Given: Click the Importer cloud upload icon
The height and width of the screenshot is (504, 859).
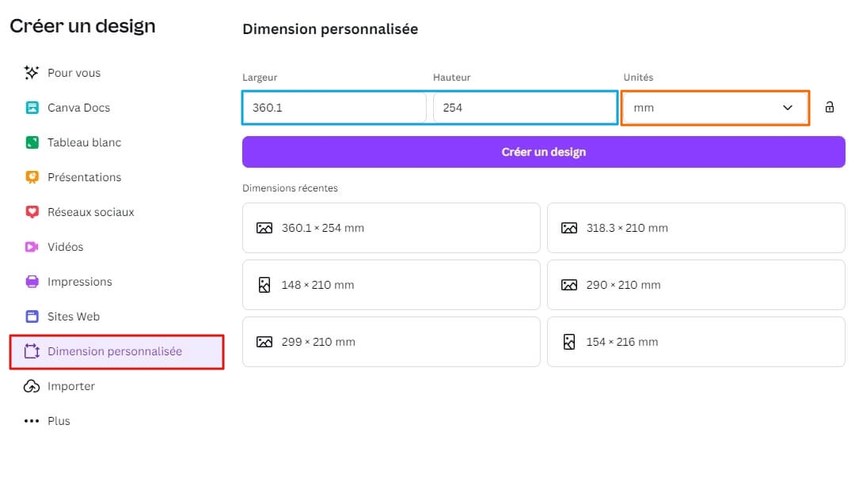Looking at the screenshot, I should coord(32,386).
